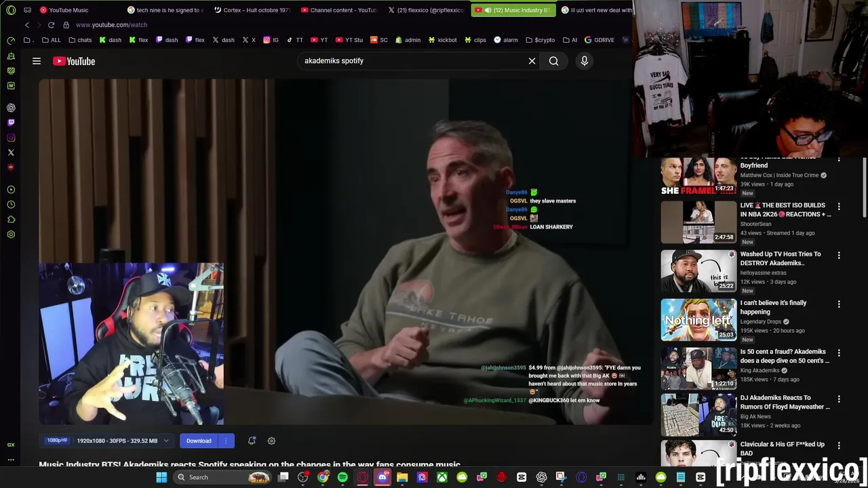Image resolution: width=868 pixels, height=488 pixels.
Task: Open Spotify from the taskbar
Action: tap(342, 477)
